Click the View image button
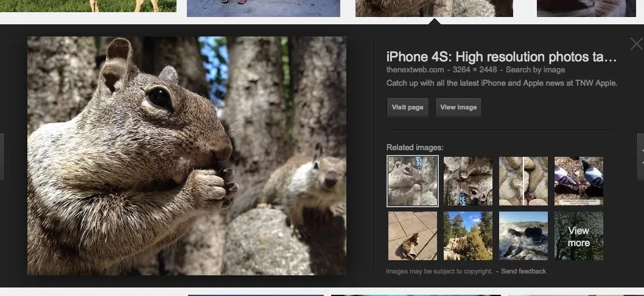The height and width of the screenshot is (296, 644). coord(458,108)
